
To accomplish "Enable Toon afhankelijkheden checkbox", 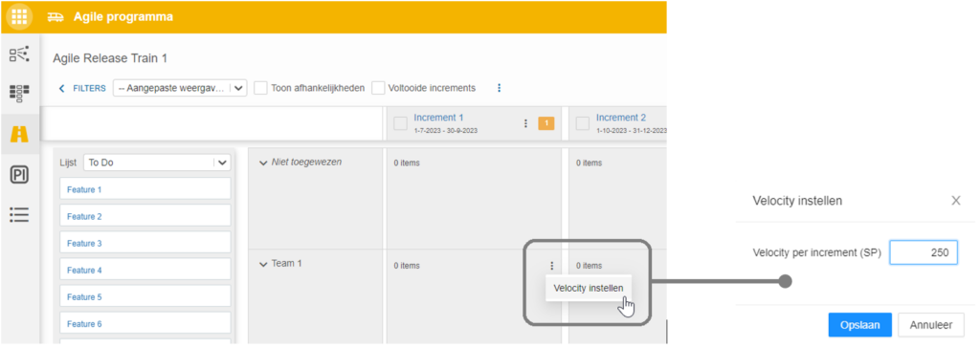I will point(260,88).
